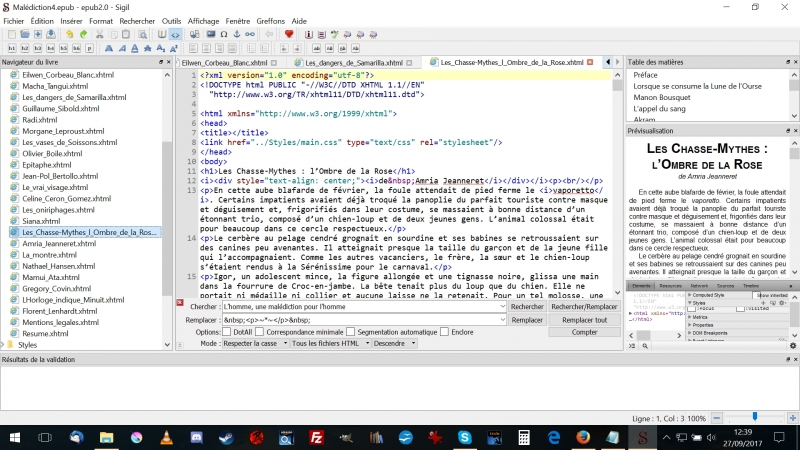Switch to Code View with the angle-bracket icon
The width and height of the screenshot is (800, 450).
(x=175, y=34)
